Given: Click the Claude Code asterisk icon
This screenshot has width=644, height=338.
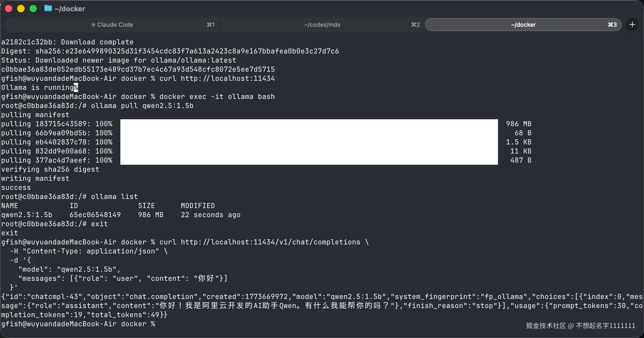Looking at the screenshot, I should tap(93, 25).
